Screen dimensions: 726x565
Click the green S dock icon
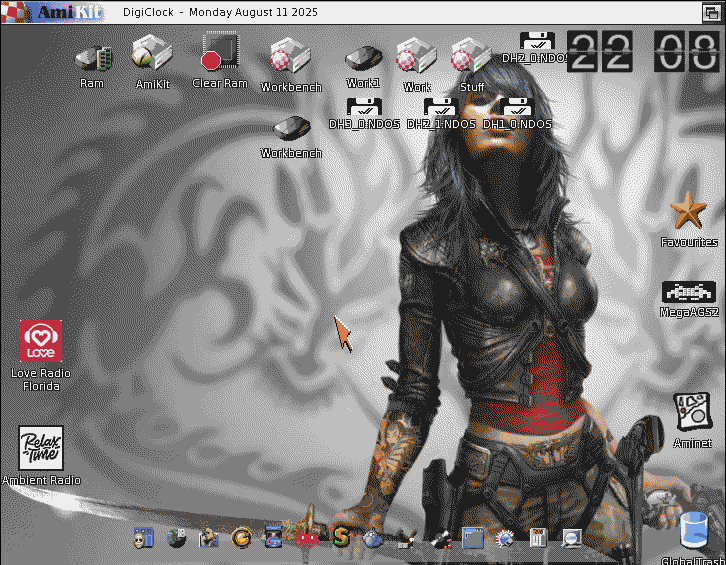coord(341,538)
